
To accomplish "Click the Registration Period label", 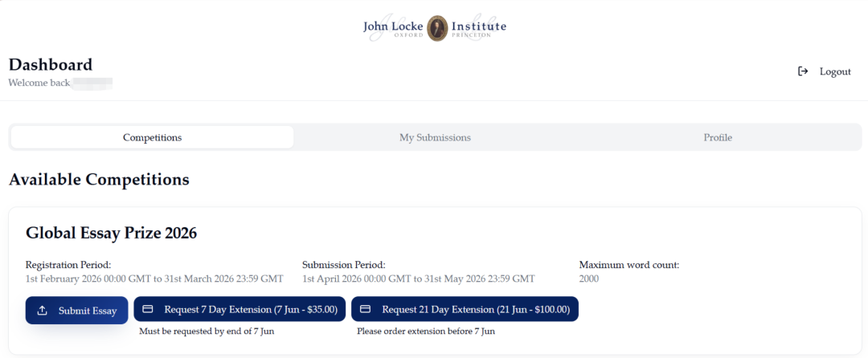I will coord(68,265).
